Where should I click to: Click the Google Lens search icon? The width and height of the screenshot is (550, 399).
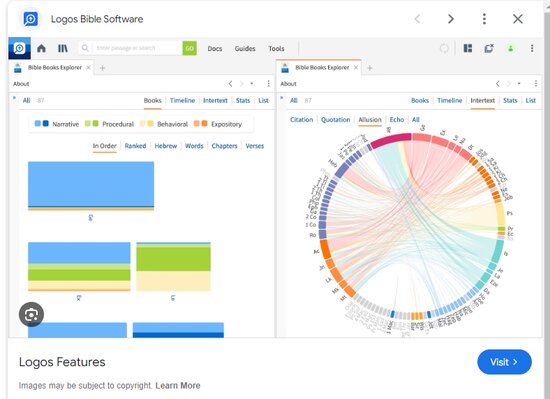(x=31, y=315)
